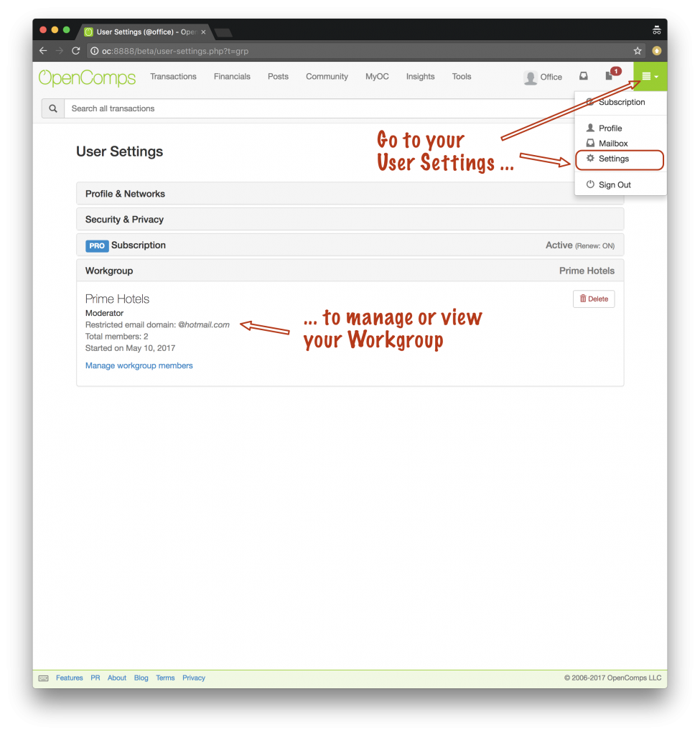Expand the Security & Privacy section
The height and width of the screenshot is (735, 700).
[x=350, y=219]
